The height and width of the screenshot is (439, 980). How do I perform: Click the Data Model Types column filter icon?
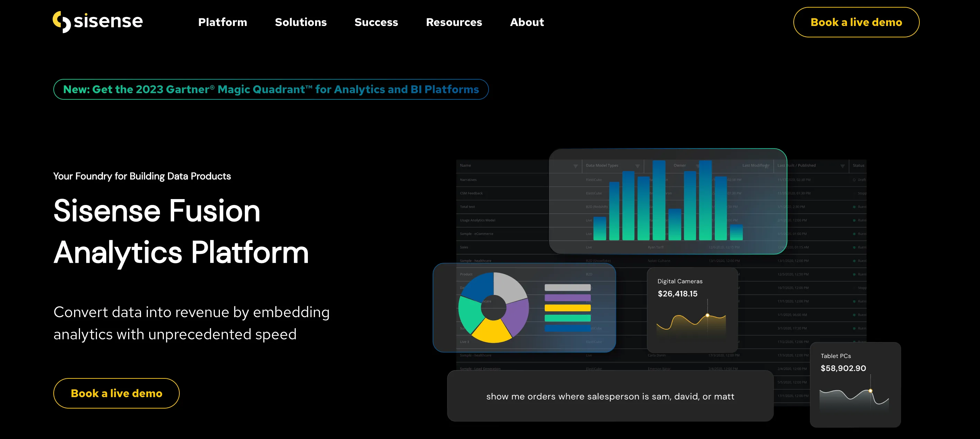point(637,166)
